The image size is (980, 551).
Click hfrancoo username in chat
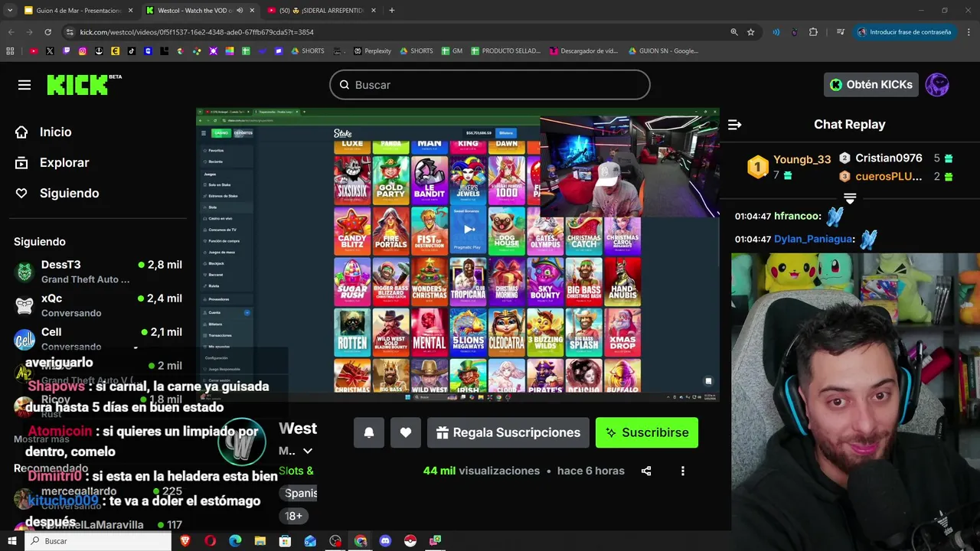coord(797,217)
